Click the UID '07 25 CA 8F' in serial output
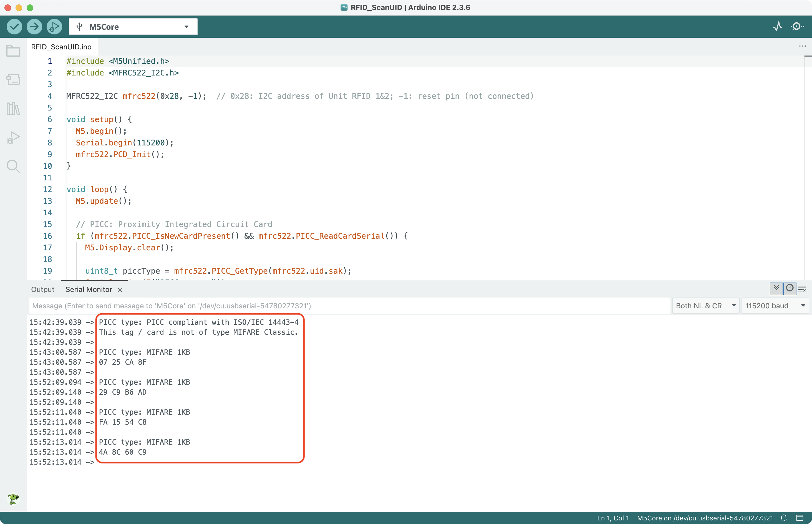Image resolution: width=812 pixels, height=524 pixels. (x=123, y=362)
